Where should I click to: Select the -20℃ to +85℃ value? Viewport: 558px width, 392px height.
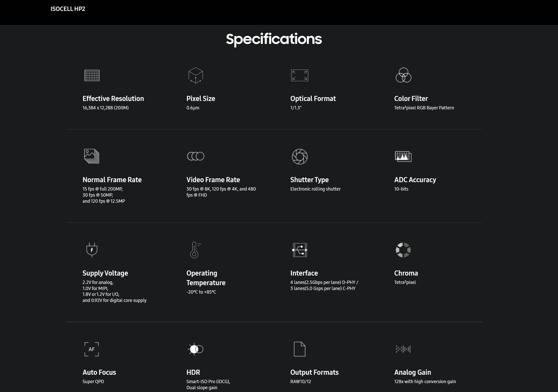(201, 292)
